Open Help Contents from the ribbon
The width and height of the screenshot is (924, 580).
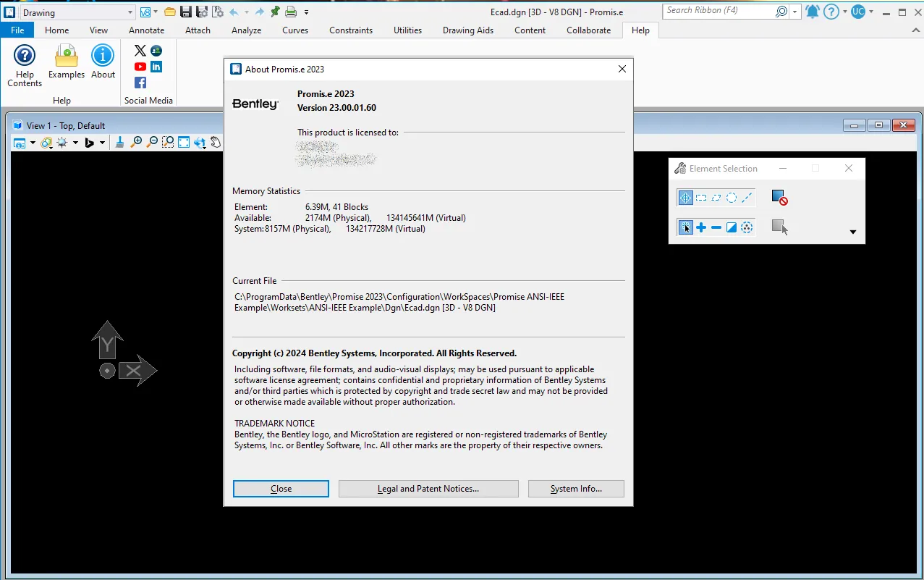(x=25, y=65)
